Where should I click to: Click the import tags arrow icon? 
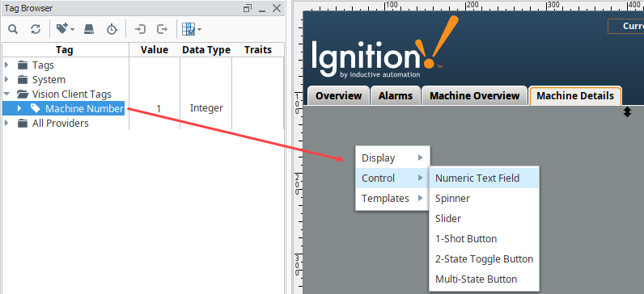coord(141,29)
